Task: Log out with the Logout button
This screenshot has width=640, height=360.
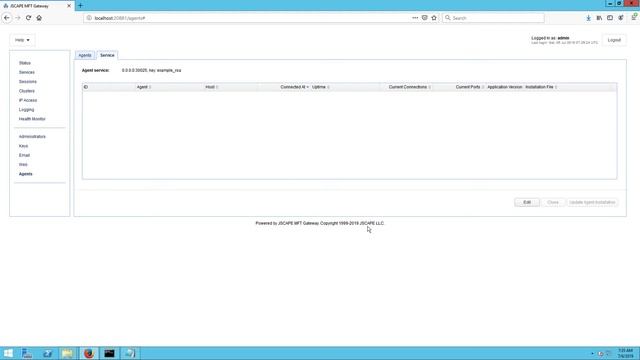Action: [614, 40]
